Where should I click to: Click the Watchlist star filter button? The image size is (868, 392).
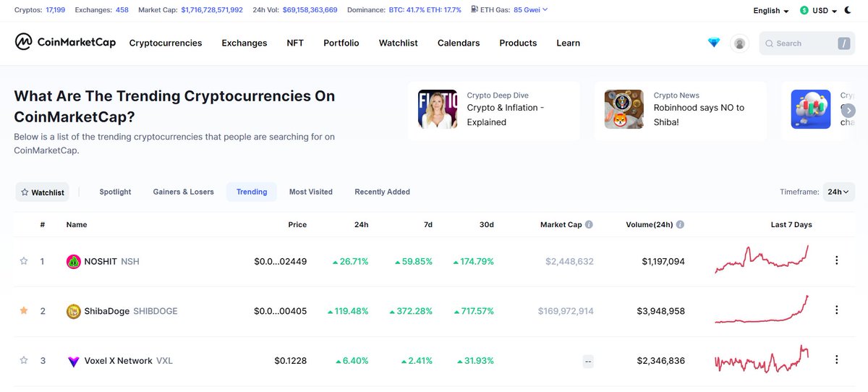tap(43, 192)
